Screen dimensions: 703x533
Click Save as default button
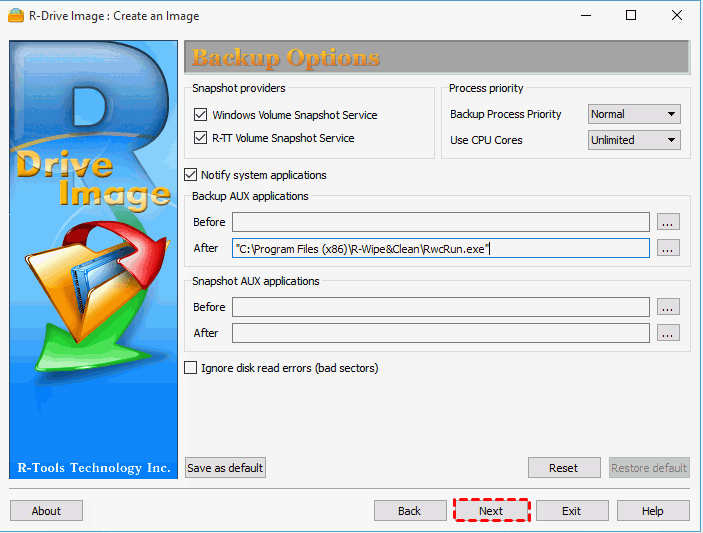pos(225,468)
